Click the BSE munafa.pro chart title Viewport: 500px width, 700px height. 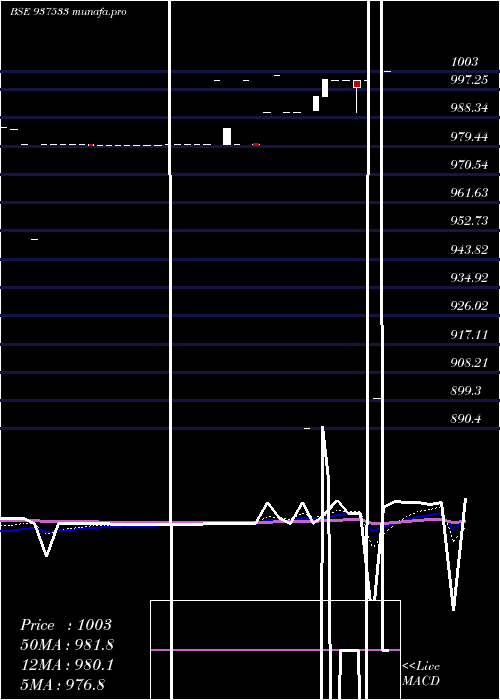click(68, 12)
